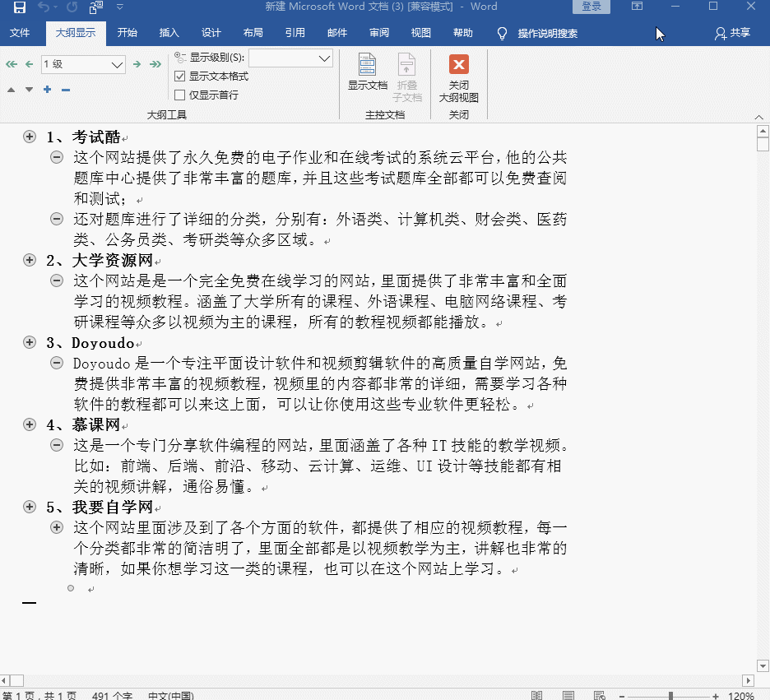This screenshot has width=770, height=700.
Task: Switch to the 引用 tab
Action: (295, 33)
